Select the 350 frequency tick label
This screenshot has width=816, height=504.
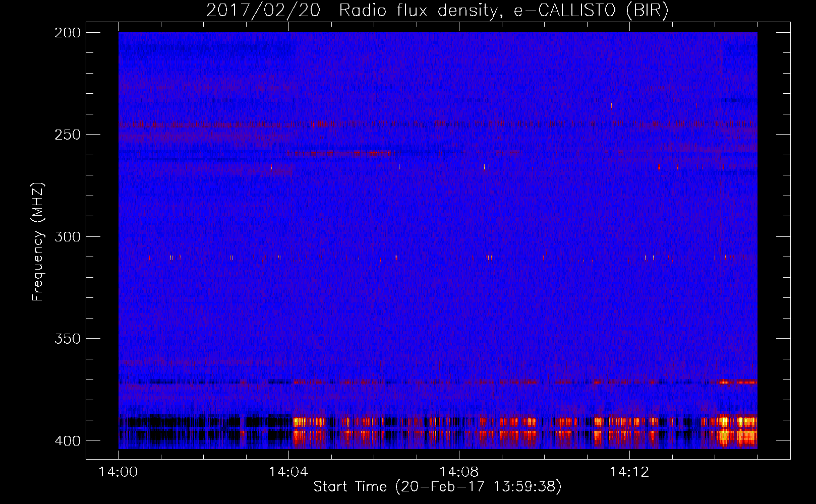(x=68, y=339)
